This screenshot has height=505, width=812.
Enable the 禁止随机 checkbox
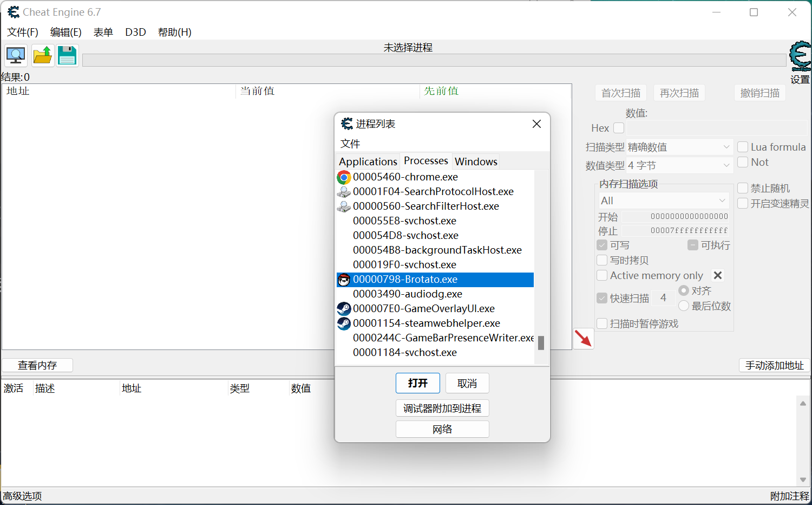[x=743, y=188]
